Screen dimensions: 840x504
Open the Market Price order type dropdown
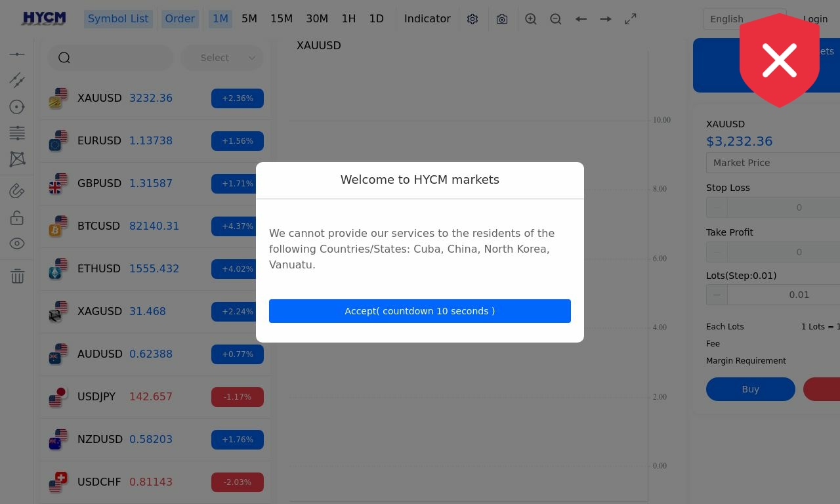click(x=773, y=163)
